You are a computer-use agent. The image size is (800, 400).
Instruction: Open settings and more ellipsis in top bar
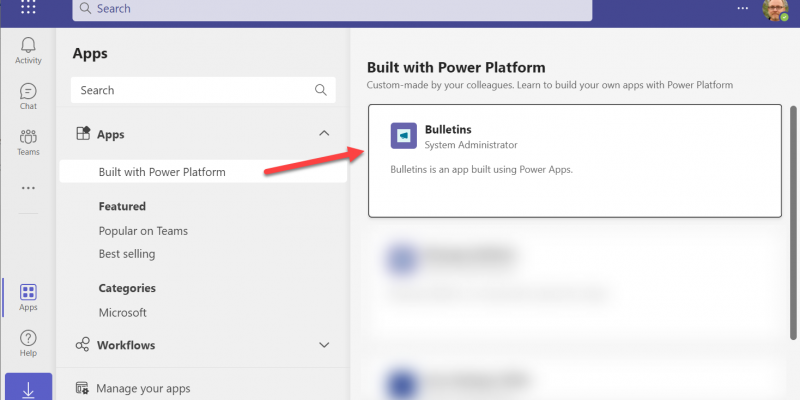[x=742, y=8]
